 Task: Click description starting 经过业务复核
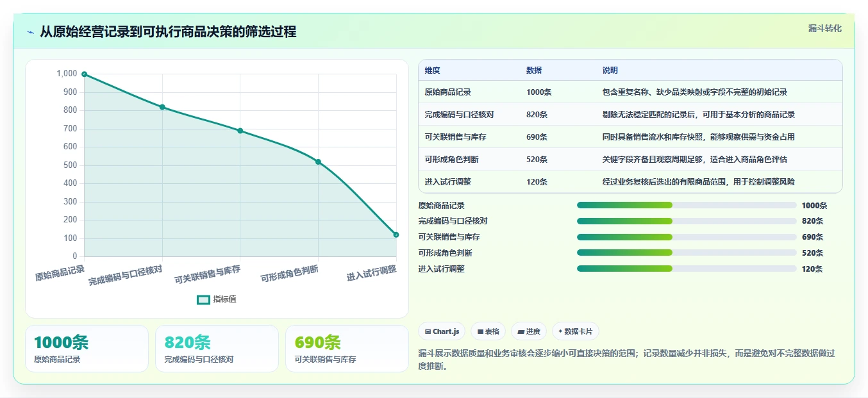[699, 182]
